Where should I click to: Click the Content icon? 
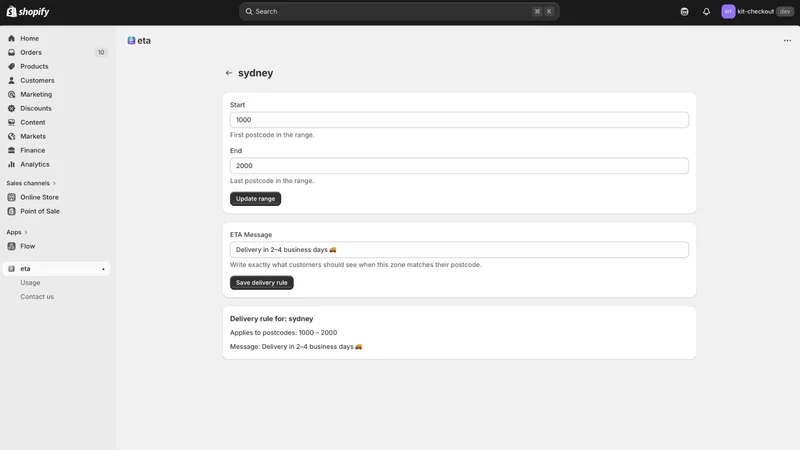tap(11, 122)
